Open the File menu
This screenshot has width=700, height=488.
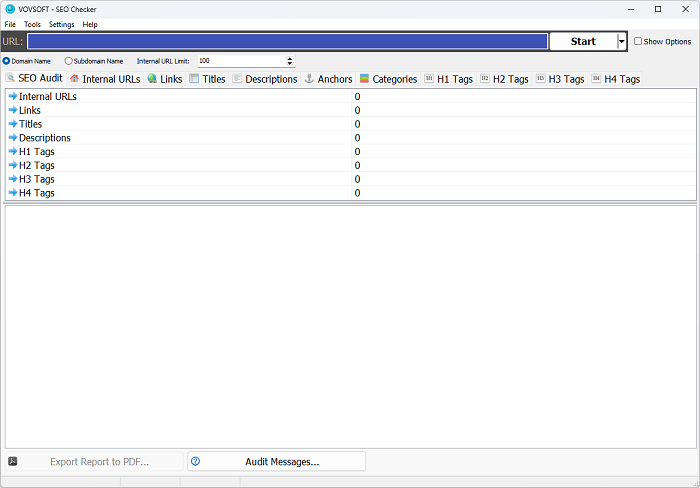(x=10, y=24)
